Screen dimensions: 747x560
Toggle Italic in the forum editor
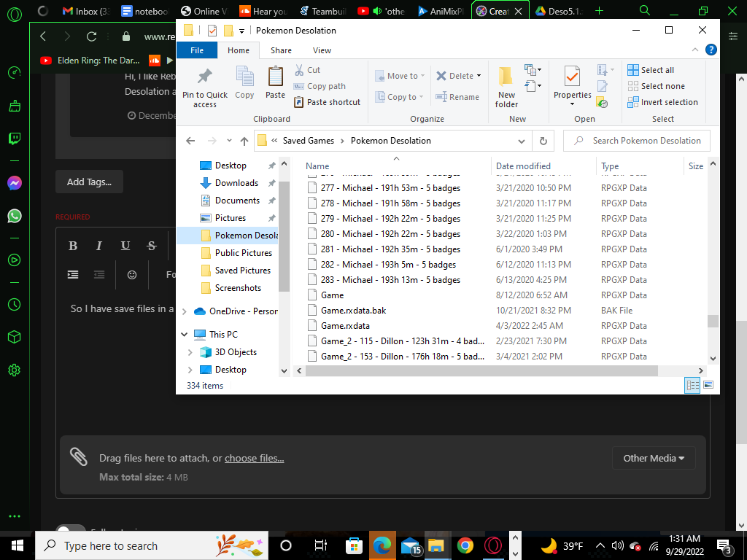pos(99,245)
